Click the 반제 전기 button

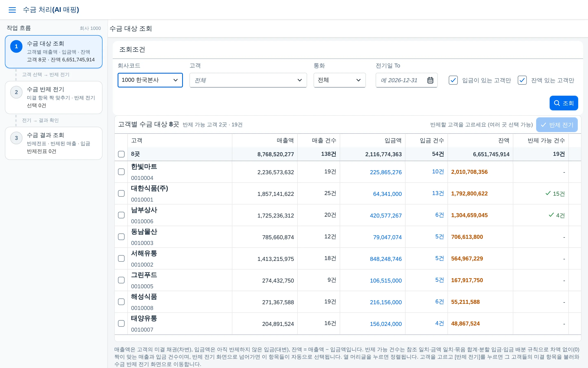(x=557, y=125)
